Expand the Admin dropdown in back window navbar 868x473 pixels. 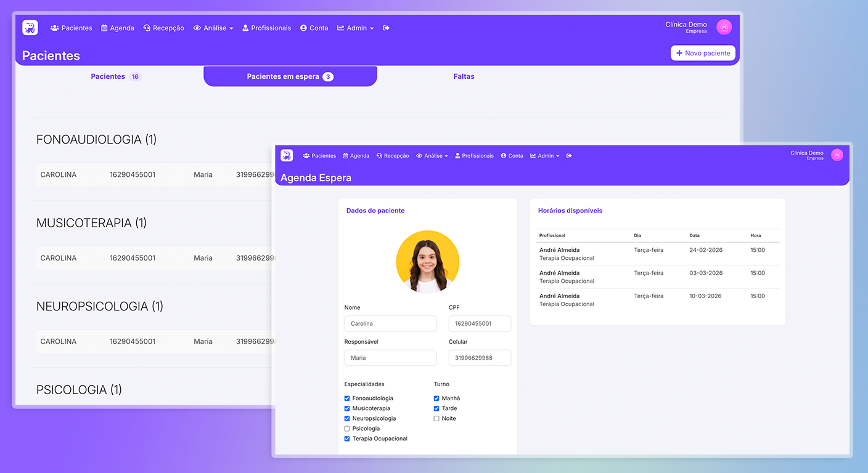click(356, 28)
